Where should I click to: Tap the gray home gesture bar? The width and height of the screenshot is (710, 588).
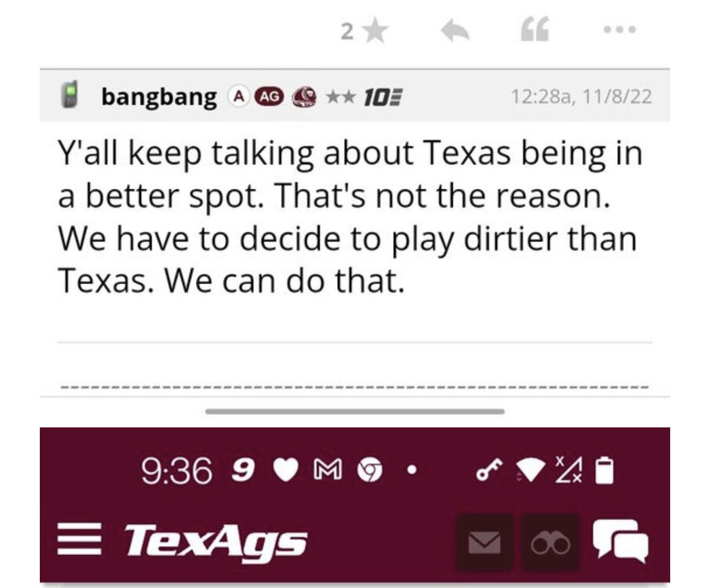point(354,411)
